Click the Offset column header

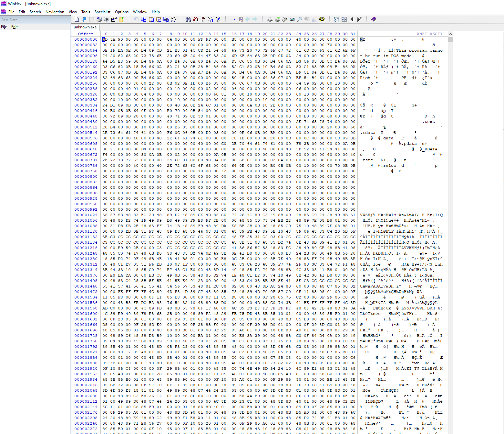(86, 34)
